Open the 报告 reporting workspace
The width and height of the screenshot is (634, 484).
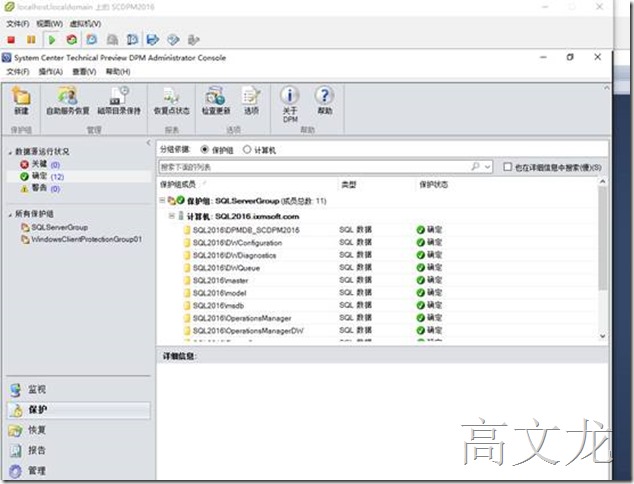(78, 450)
